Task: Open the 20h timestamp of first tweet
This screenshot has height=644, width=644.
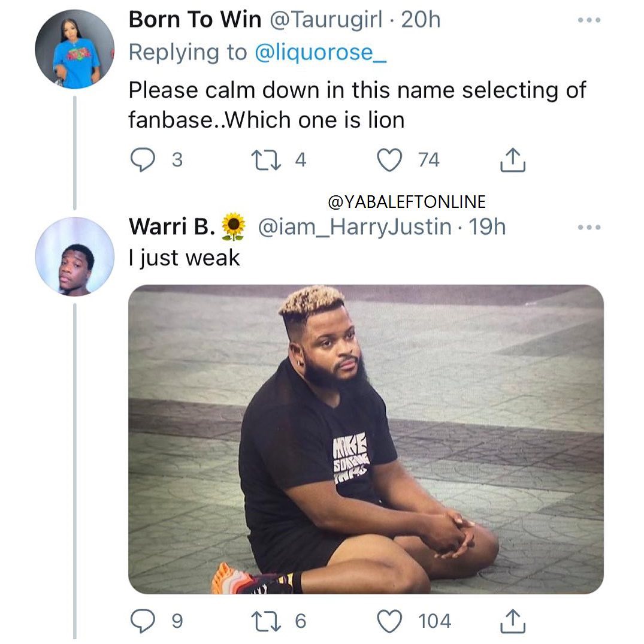Action: coord(421,20)
